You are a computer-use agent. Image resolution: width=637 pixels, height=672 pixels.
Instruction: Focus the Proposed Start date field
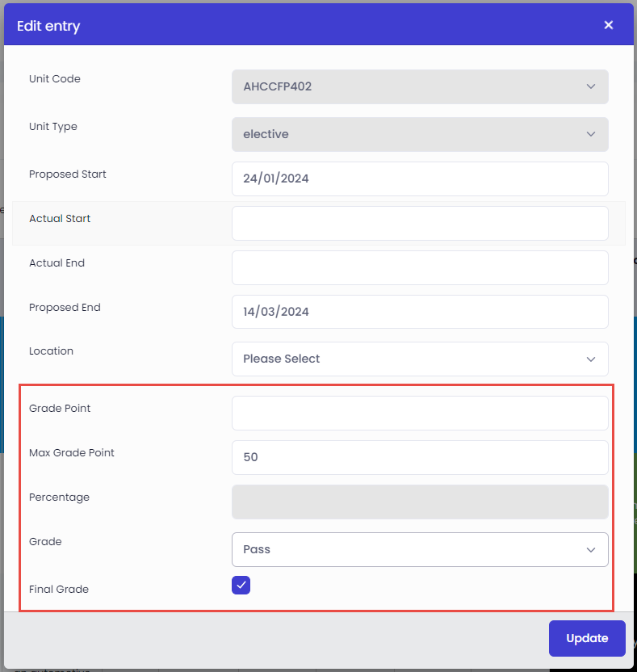[420, 178]
